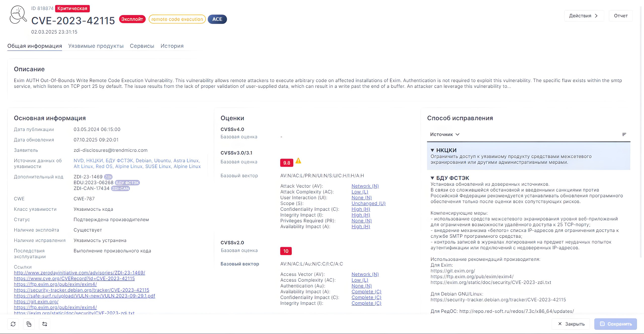
Task: Open the Источник dropdown
Action: coord(445,134)
